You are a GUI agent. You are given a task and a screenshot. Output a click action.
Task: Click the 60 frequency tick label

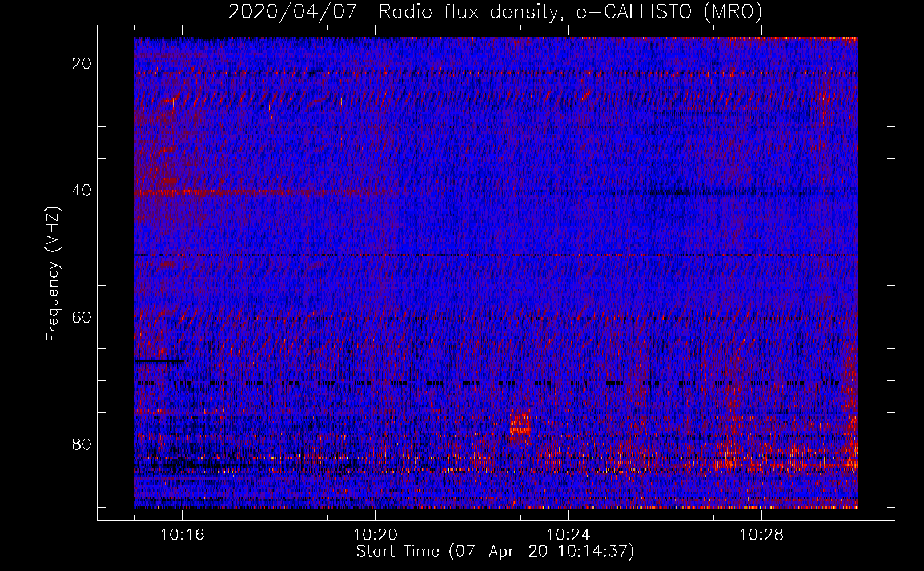coord(82,317)
